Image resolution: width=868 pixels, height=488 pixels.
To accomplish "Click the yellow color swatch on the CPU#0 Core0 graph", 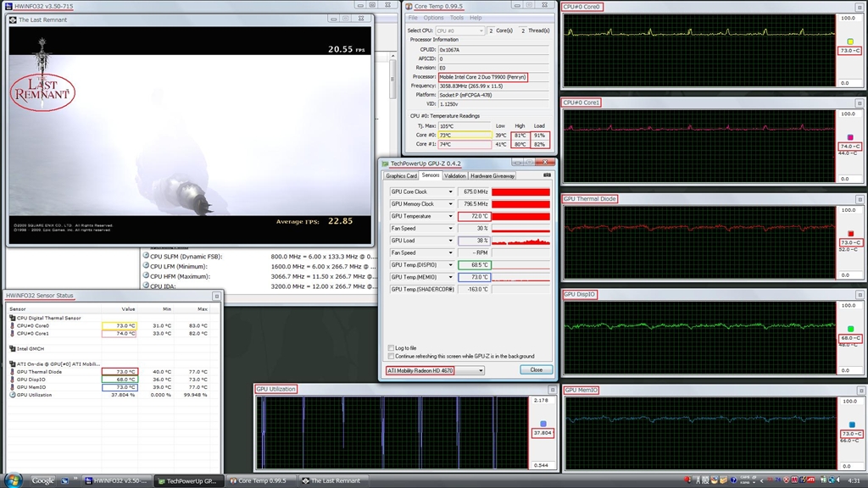I will (851, 41).
